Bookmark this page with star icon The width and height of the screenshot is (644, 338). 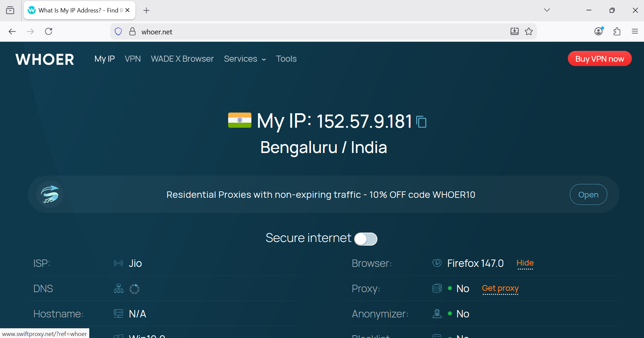tap(529, 32)
